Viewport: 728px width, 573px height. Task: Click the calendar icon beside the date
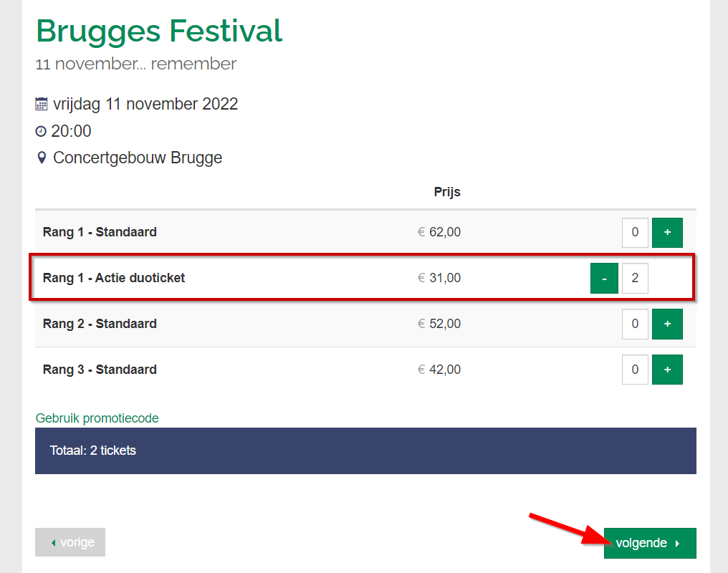click(x=42, y=104)
